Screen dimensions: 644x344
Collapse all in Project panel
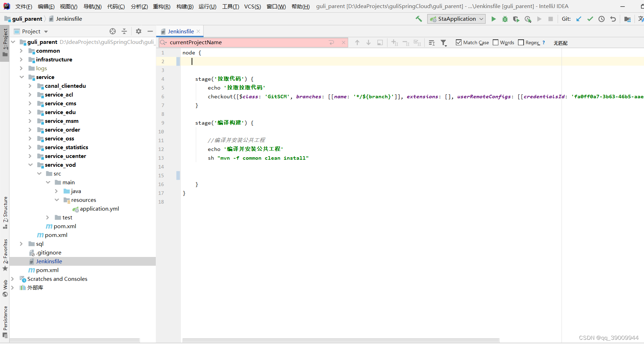point(124,31)
